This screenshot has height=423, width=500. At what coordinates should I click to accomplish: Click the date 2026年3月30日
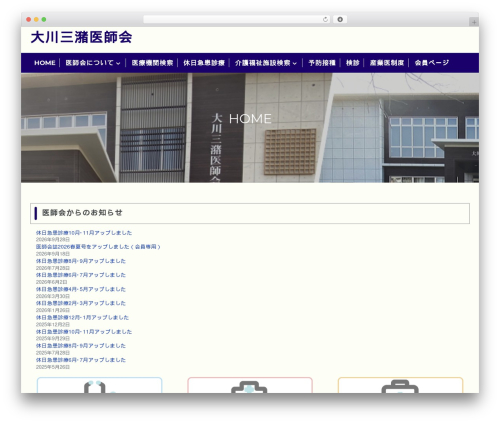pos(53,296)
